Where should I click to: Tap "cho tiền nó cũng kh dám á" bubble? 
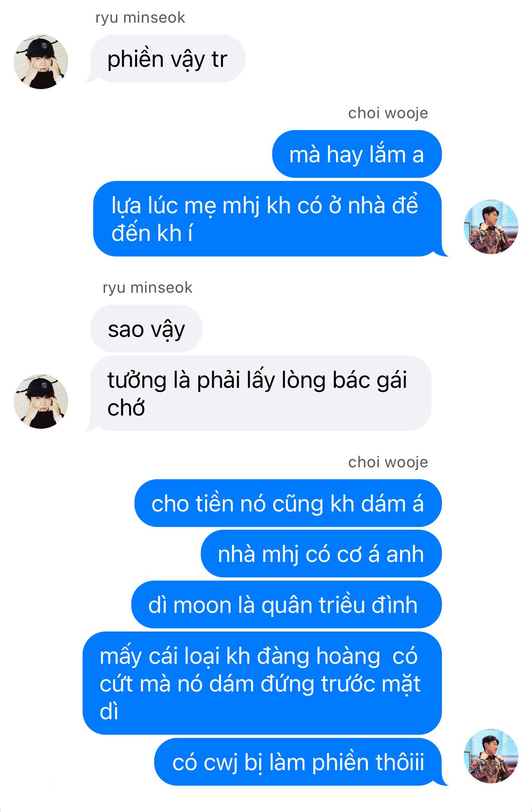pyautogui.click(x=288, y=503)
